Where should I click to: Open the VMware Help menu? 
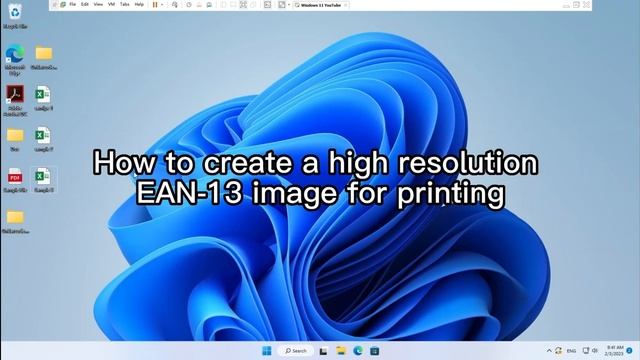click(139, 4)
